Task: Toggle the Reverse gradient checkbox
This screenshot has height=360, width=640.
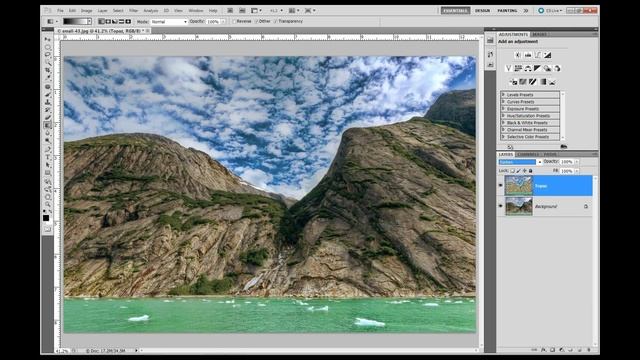Action: (234, 21)
